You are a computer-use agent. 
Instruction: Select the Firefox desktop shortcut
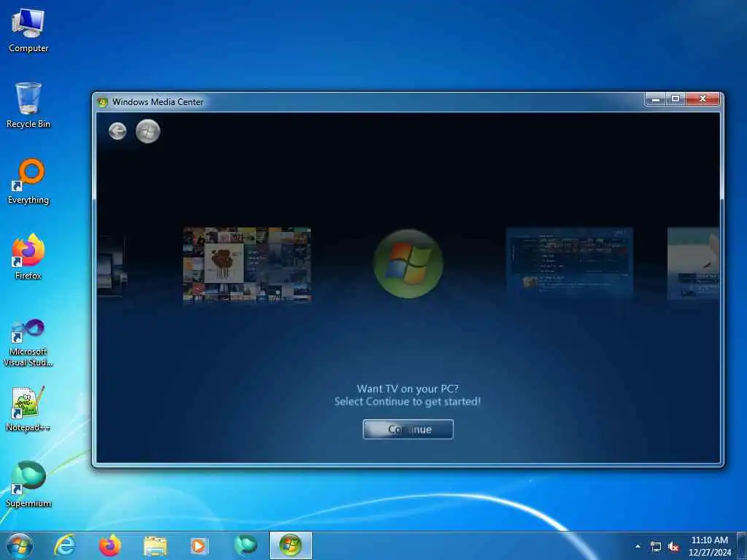[x=28, y=257]
